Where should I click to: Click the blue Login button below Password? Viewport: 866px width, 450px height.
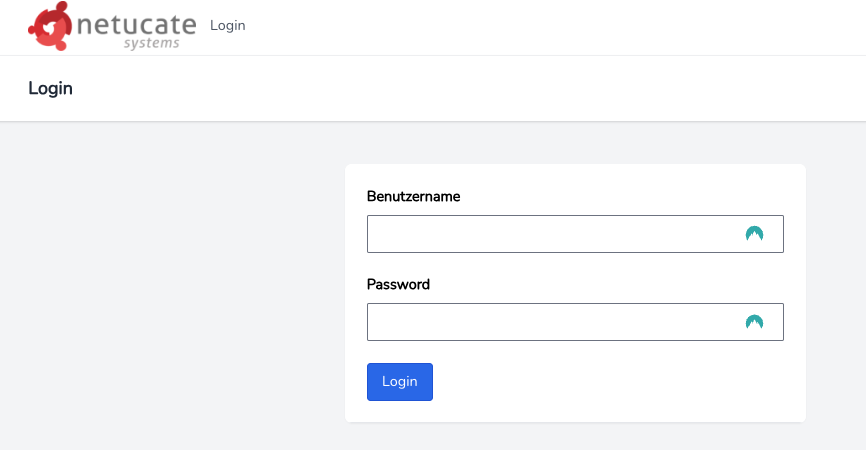point(400,382)
